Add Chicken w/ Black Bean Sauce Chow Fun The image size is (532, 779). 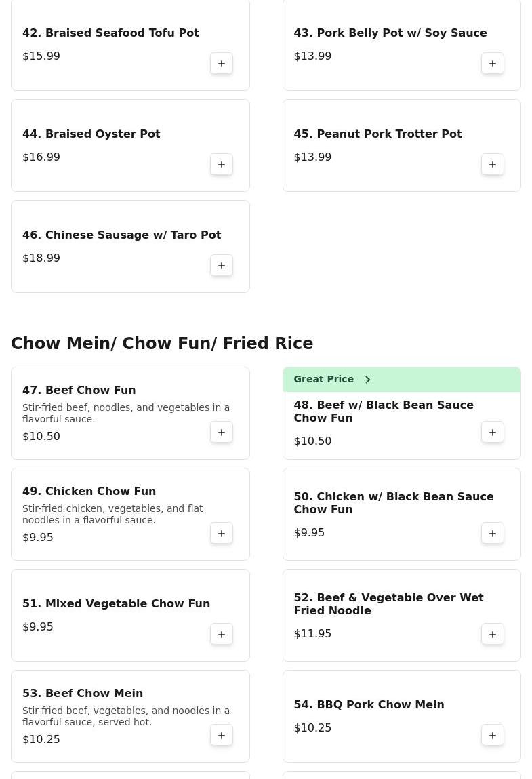tap(493, 534)
